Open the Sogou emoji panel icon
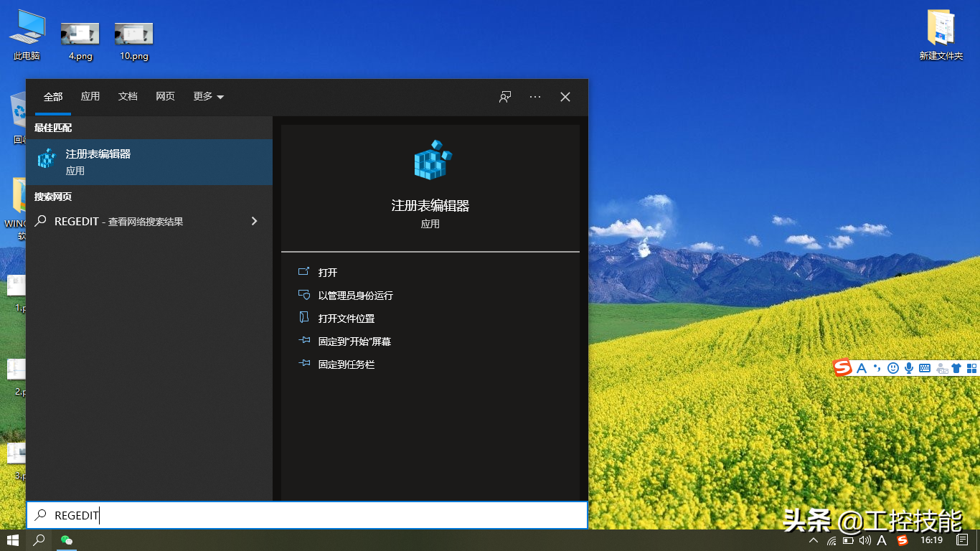Screen dimensions: 980x551 [893, 367]
